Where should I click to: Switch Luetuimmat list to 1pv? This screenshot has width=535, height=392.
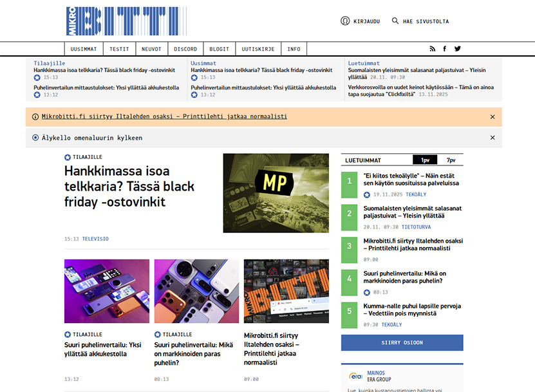pos(425,160)
